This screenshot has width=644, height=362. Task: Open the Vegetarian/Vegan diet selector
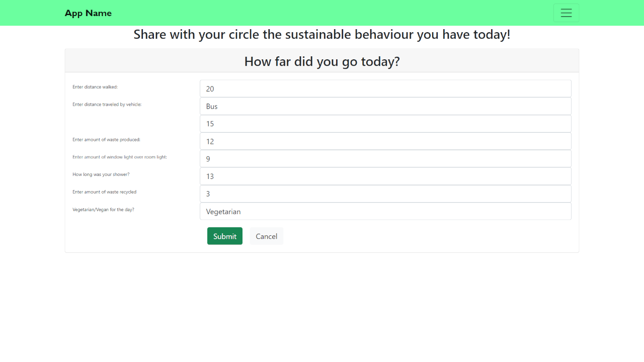[x=385, y=212]
